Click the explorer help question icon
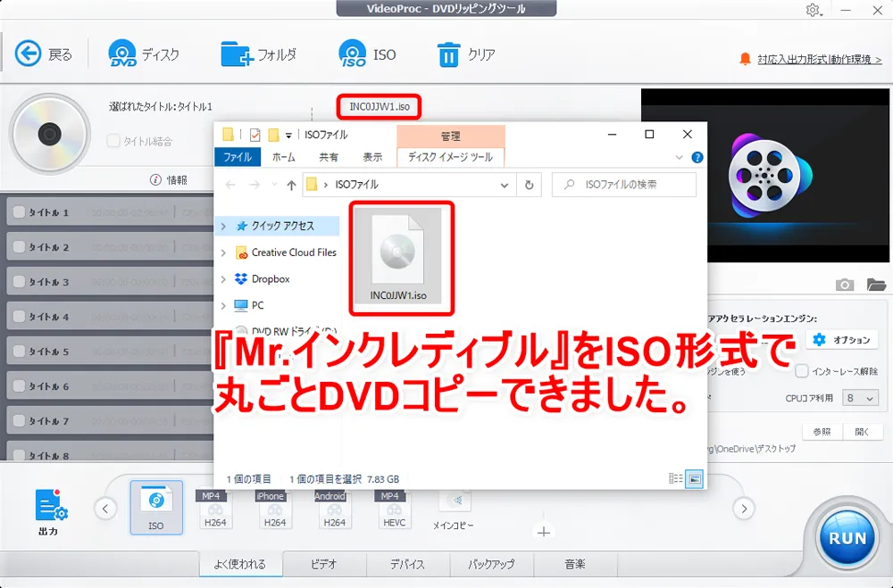893x588 pixels. tap(697, 157)
